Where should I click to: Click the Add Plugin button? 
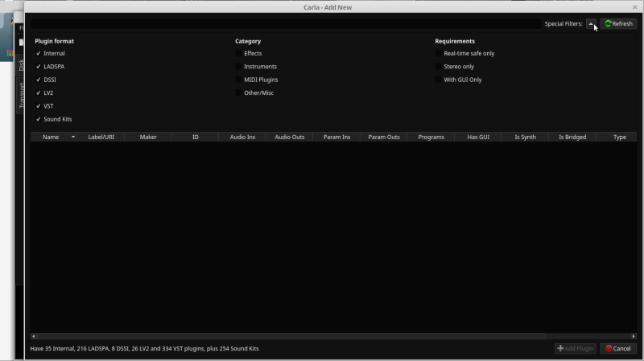[575, 348]
